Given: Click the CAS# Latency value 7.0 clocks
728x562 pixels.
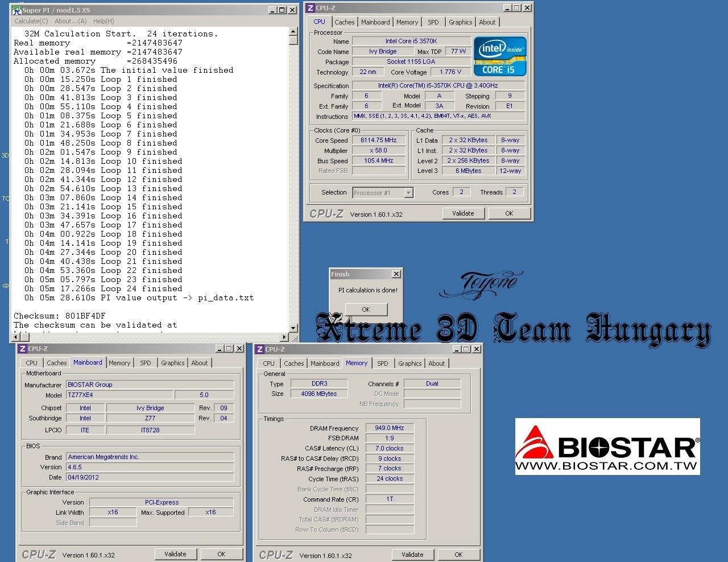Looking at the screenshot, I should 390,448.
